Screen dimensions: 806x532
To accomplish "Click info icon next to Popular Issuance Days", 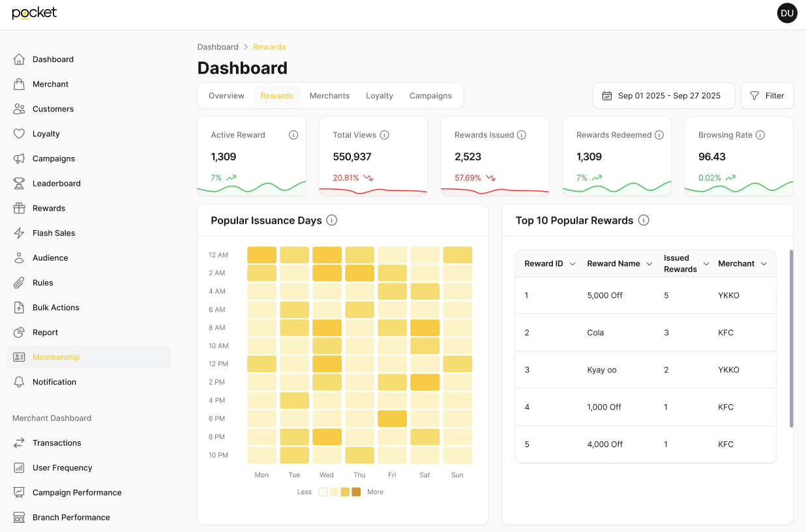I will 331,220.
